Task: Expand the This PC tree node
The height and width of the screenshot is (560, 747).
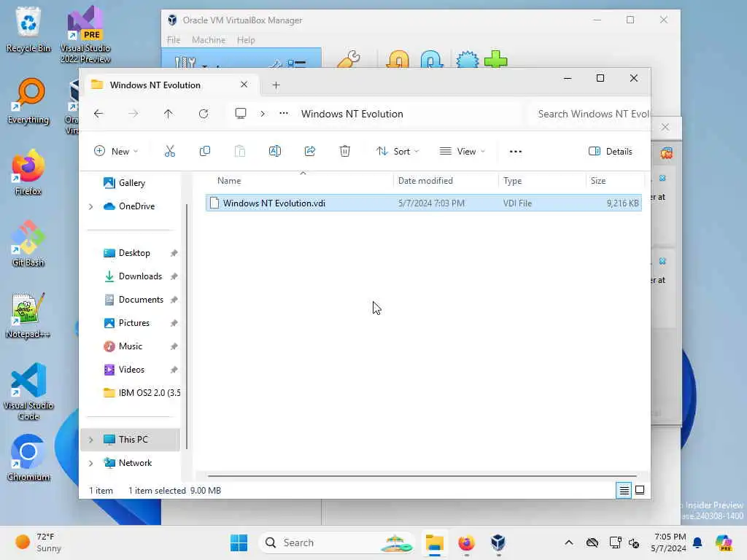Action: coord(90,440)
